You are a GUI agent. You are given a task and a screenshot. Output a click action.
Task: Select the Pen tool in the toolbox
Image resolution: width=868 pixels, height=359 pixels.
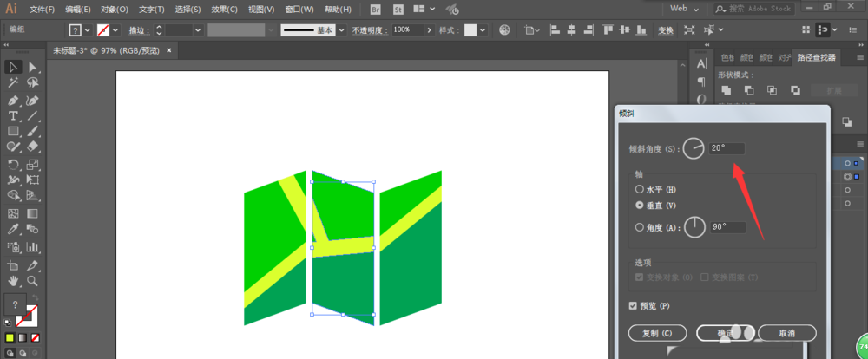14,100
